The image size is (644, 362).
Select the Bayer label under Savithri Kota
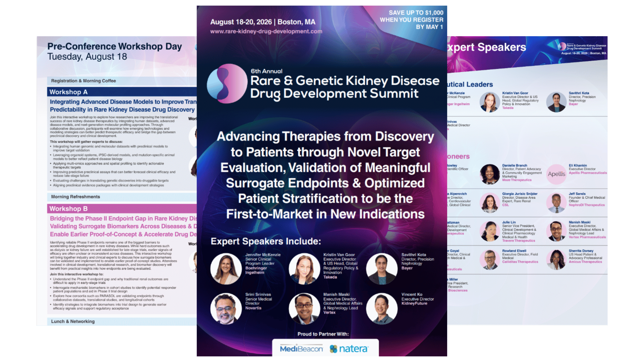(x=407, y=268)
